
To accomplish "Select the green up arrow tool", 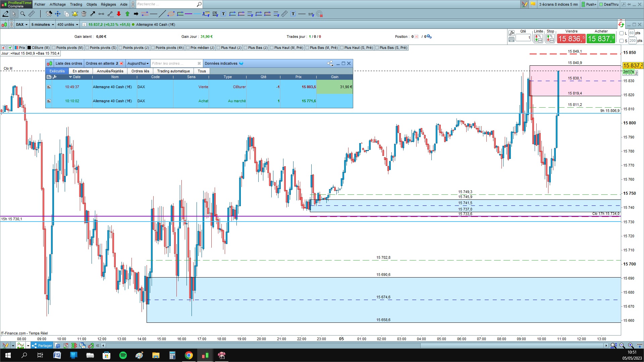I will pos(127,14).
